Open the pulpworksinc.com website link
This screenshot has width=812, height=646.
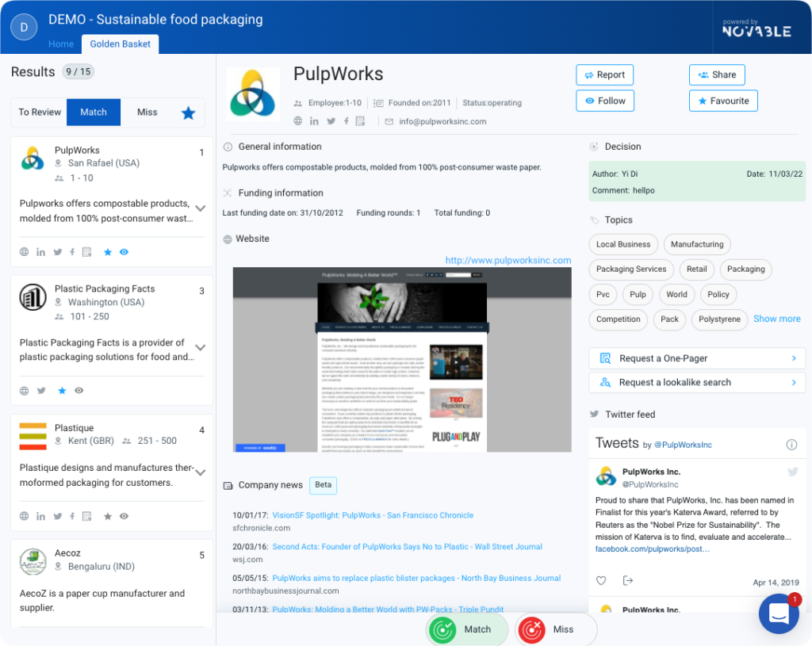pyautogui.click(x=508, y=260)
